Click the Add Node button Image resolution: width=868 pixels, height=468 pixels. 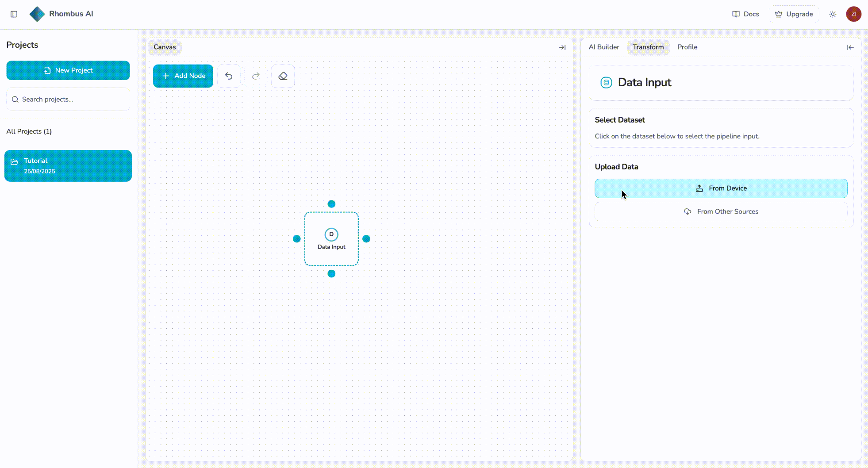click(x=183, y=76)
